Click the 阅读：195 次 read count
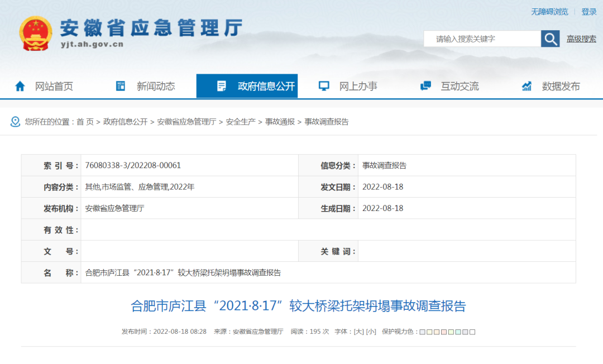 click(x=309, y=332)
